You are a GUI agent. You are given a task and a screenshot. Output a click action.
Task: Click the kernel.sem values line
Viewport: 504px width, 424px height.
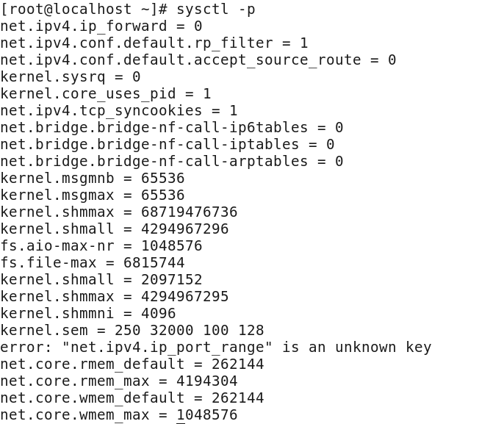coord(132,331)
